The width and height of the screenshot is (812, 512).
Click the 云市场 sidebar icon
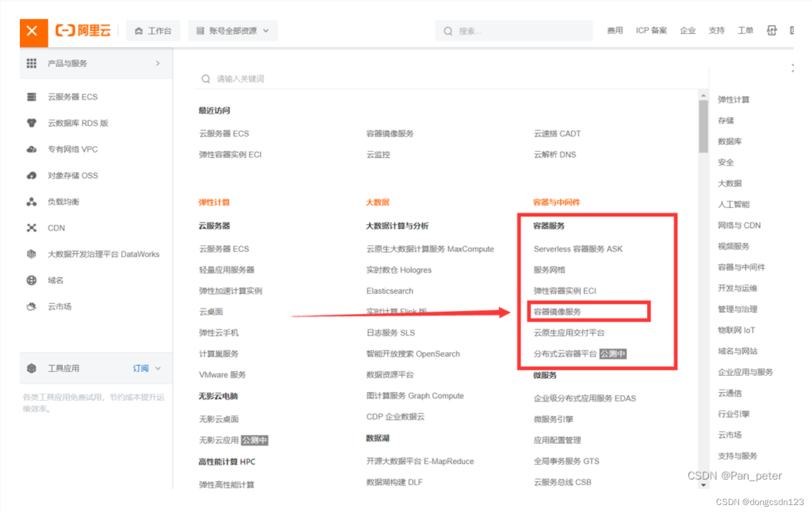[32, 306]
